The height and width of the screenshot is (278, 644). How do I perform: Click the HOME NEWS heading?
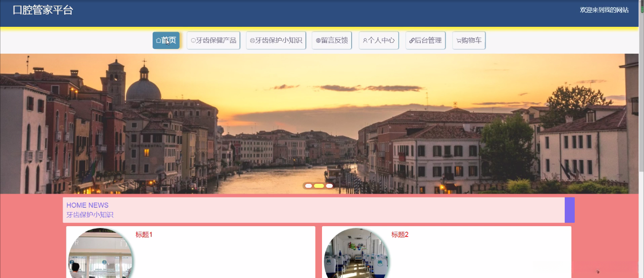87,205
